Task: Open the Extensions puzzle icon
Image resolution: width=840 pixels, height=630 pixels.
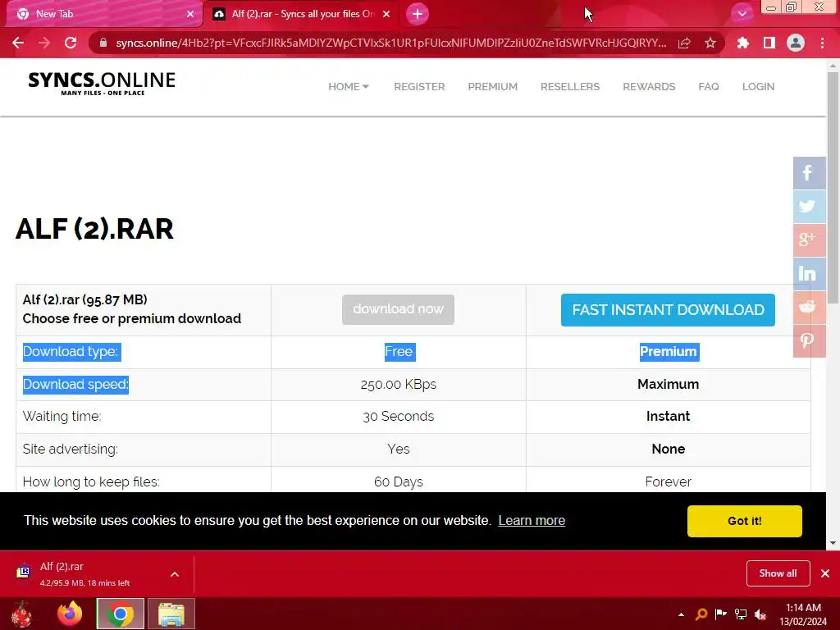Action: pyautogui.click(x=743, y=43)
